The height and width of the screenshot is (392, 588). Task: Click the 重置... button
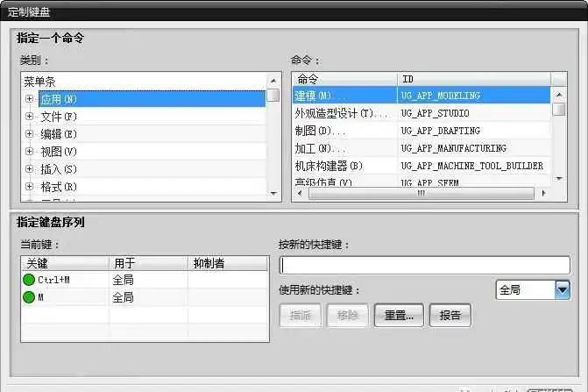pos(399,316)
